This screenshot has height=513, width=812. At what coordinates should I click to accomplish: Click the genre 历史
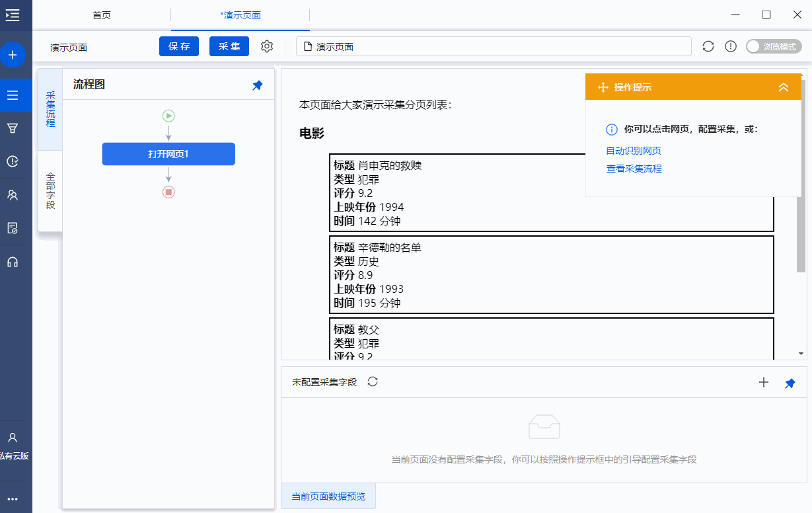[x=369, y=262]
